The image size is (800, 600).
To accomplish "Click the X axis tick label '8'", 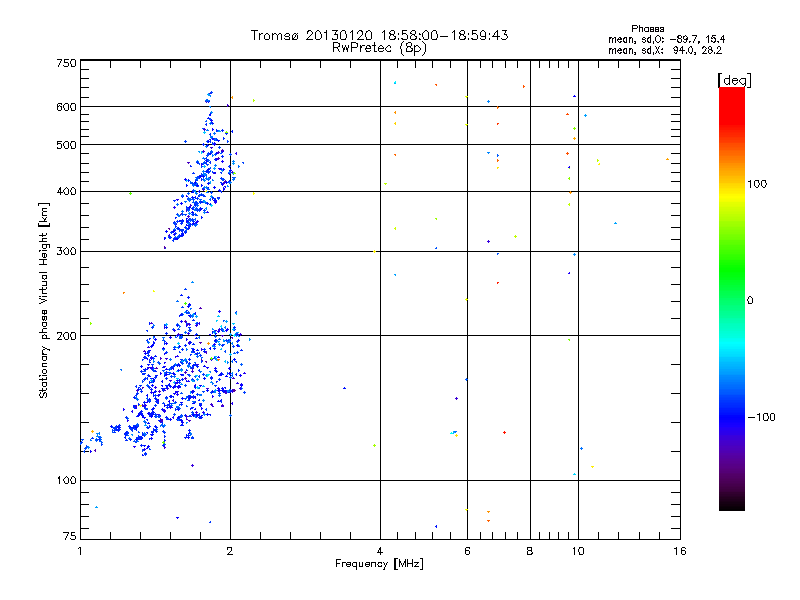I will point(530,551).
